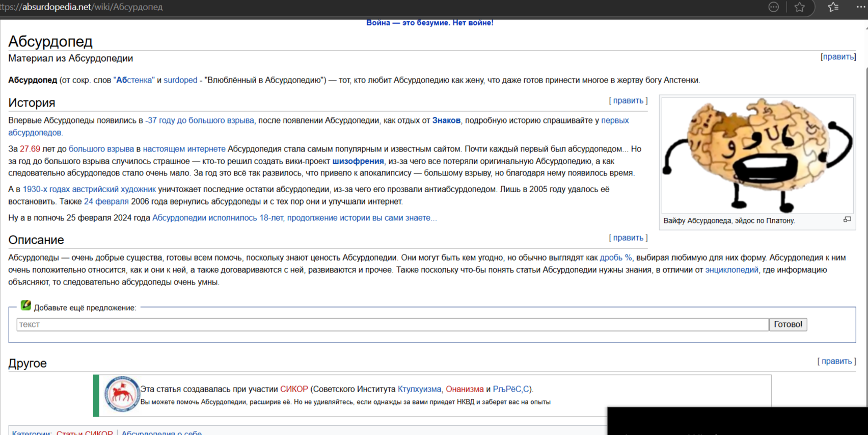Open the 'настоящем интернете' link

coord(184,149)
